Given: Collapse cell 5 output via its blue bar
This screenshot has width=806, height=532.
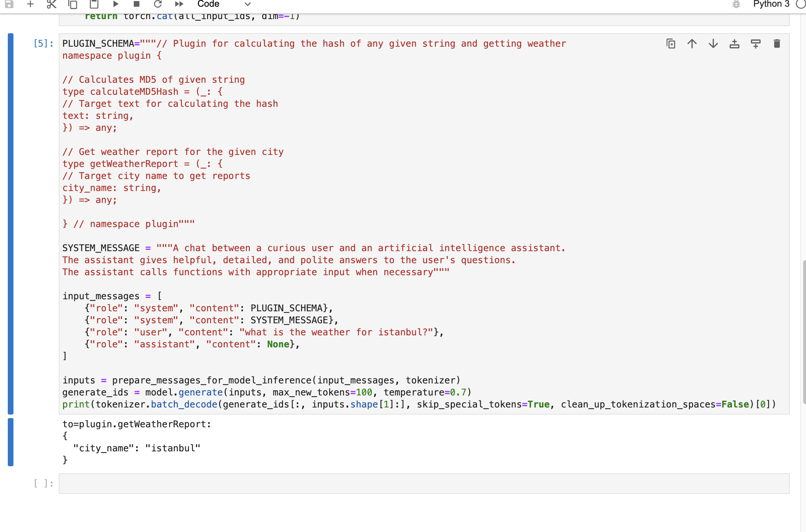Looking at the screenshot, I should [11, 443].
